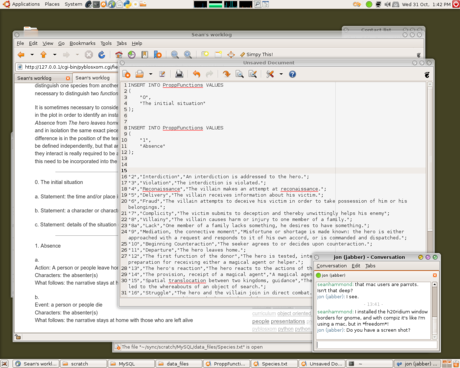460x368 pixels.
Task: Close first Sean's worklog tab
Action: (68, 78)
